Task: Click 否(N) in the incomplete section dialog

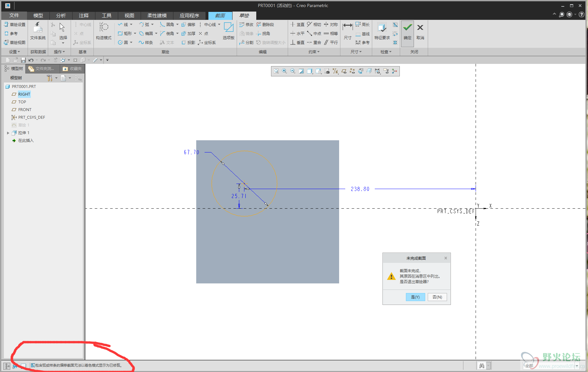Action: pyautogui.click(x=437, y=297)
